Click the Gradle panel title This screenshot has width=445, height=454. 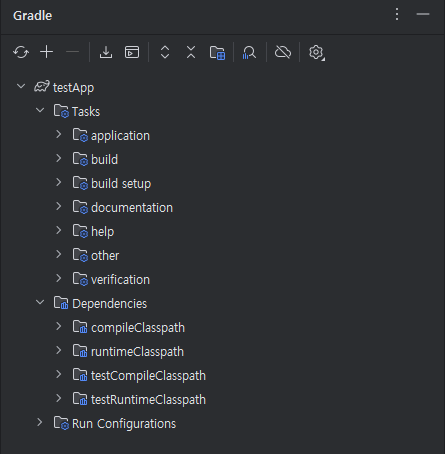tap(32, 16)
